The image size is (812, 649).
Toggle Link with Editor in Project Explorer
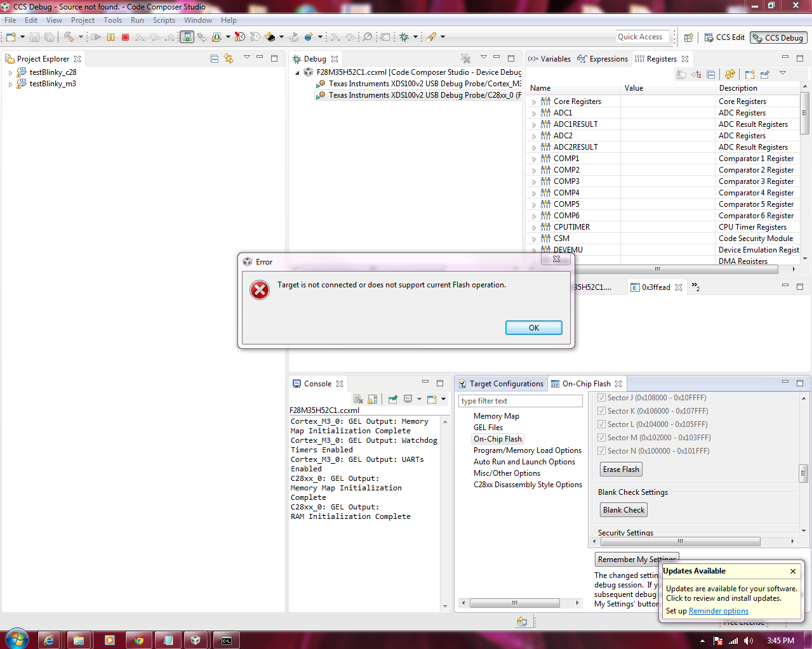(229, 58)
